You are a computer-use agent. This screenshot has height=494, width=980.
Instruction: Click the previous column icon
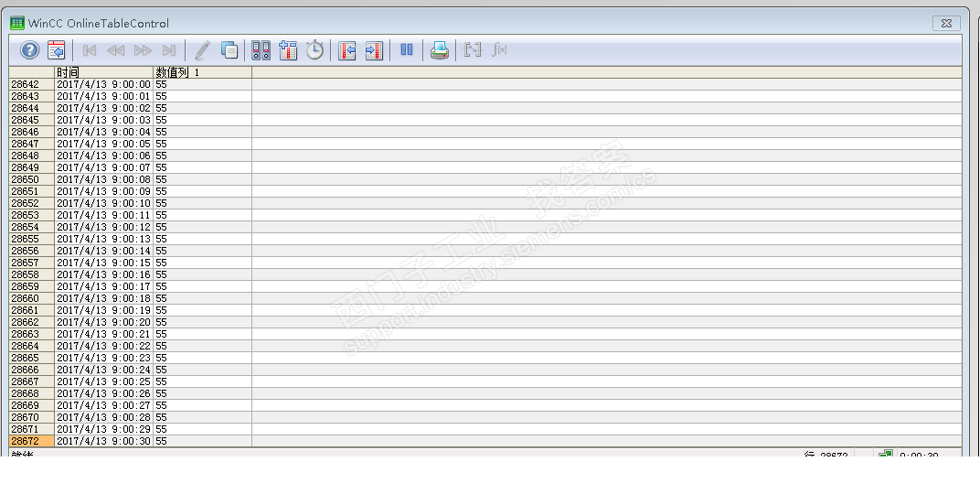tap(346, 50)
